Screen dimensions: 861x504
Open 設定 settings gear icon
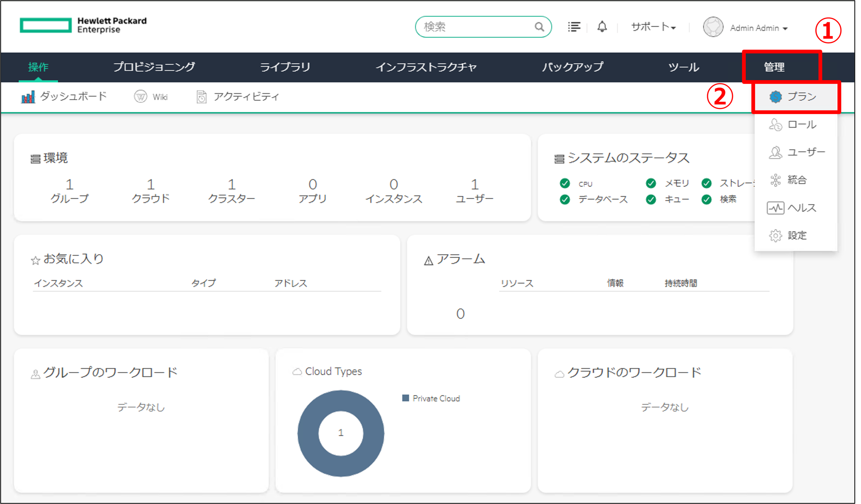775,236
